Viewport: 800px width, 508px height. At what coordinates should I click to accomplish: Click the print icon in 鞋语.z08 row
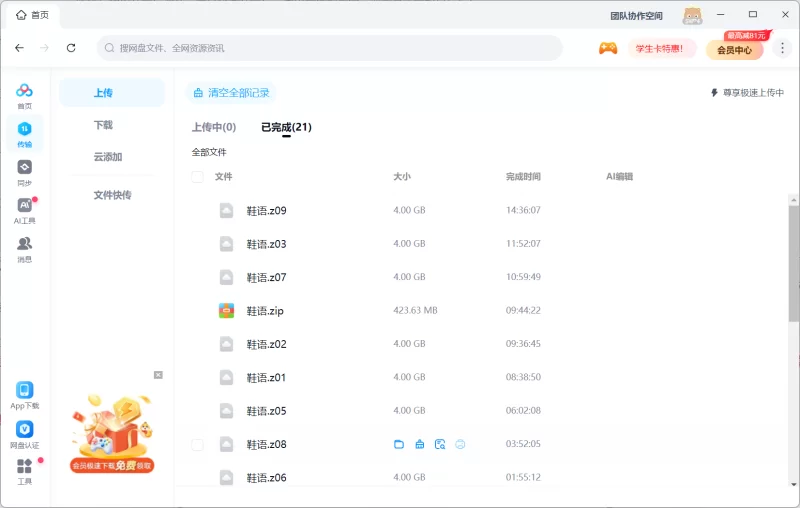(x=460, y=444)
